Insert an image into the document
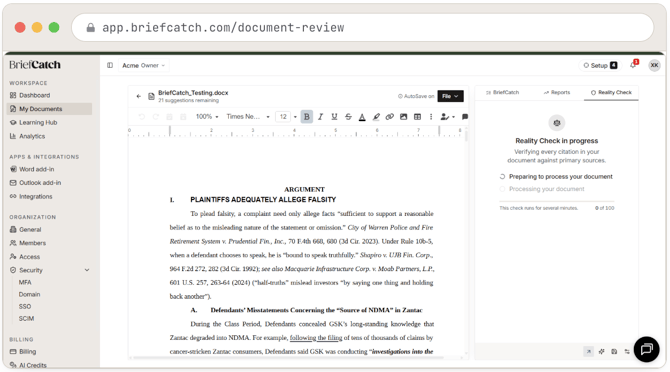Image resolution: width=670 pixels, height=372 pixels. pos(403,117)
